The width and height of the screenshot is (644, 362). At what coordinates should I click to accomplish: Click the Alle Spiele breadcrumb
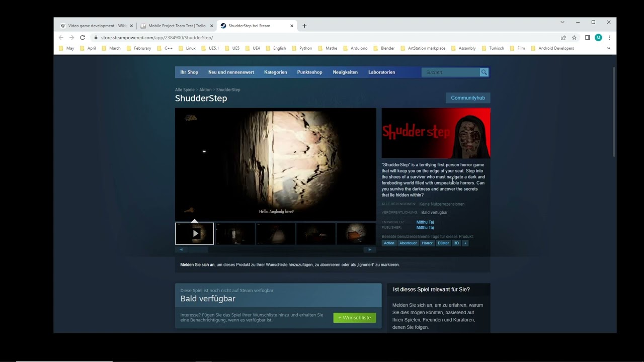(185, 90)
